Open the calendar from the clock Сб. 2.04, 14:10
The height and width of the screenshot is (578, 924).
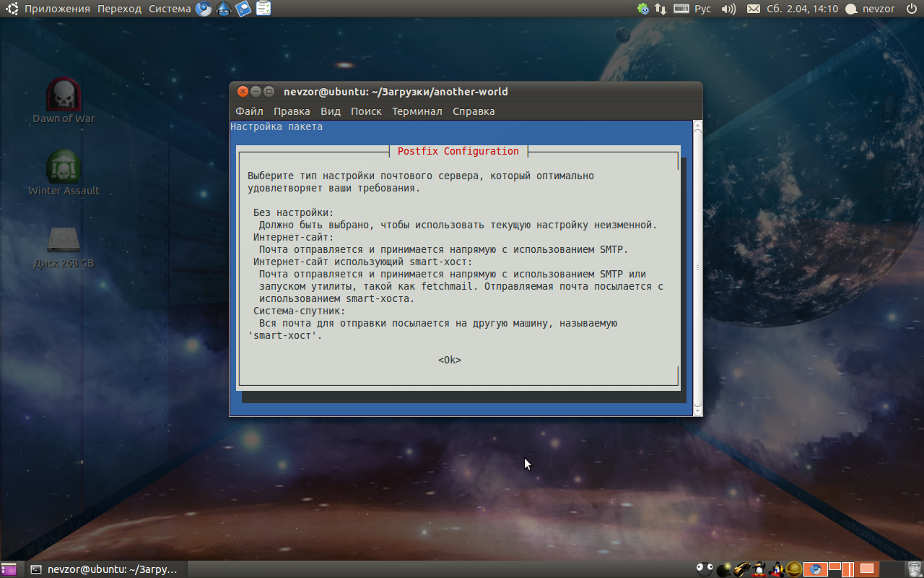tap(802, 9)
